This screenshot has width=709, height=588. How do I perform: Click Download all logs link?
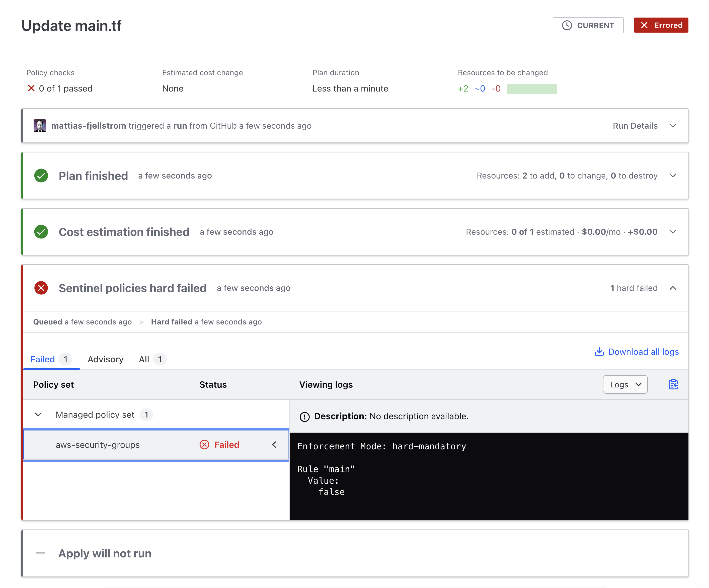click(637, 352)
